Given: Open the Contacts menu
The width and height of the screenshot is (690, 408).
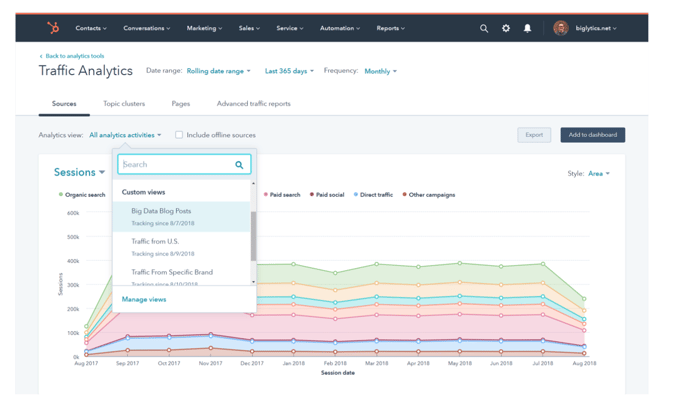Looking at the screenshot, I should [x=91, y=28].
